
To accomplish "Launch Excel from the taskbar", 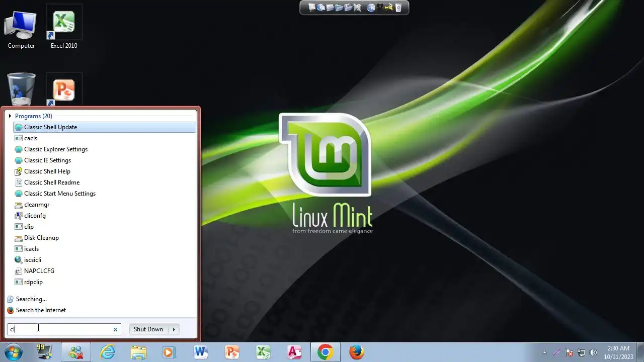I will [263, 352].
